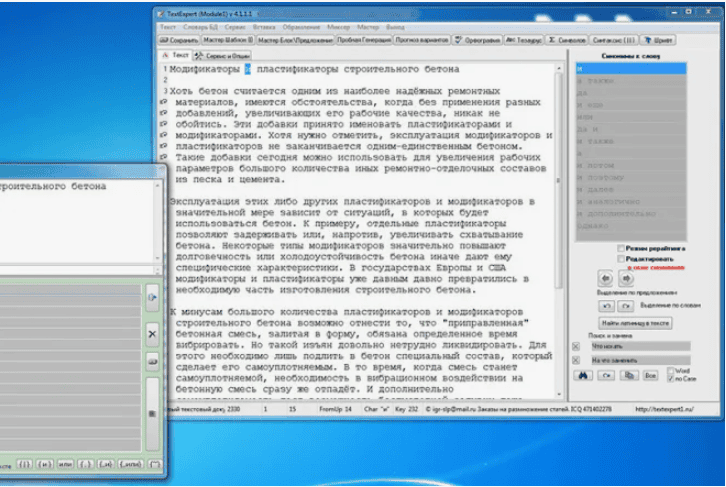Click the {|} syntax button in left window
Screen dimensions: 726x487
click(x=25, y=464)
